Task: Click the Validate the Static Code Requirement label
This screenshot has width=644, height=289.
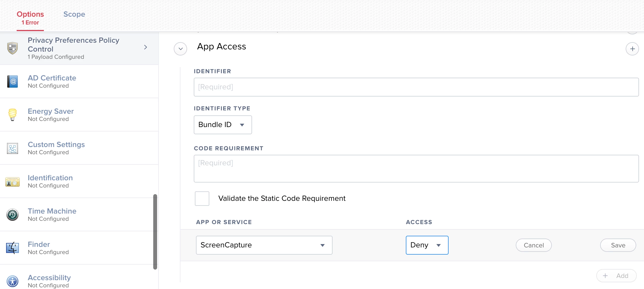Action: click(282, 199)
